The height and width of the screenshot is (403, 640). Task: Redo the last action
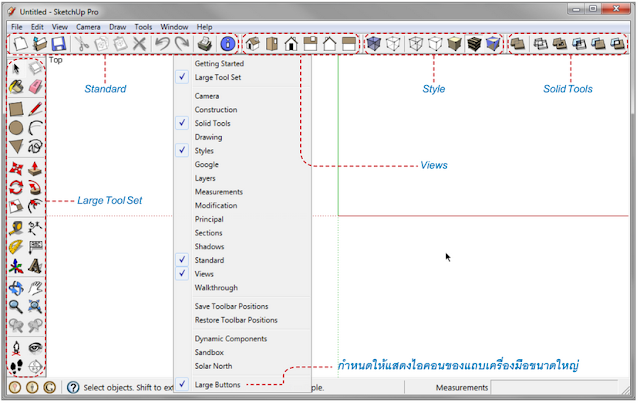pyautogui.click(x=182, y=44)
